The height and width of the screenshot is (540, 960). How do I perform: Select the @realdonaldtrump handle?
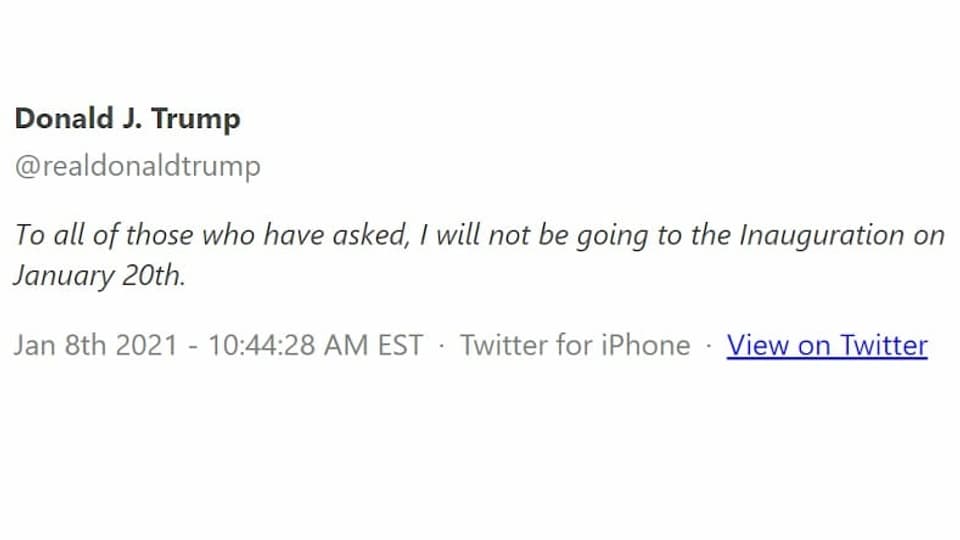pyautogui.click(x=138, y=167)
